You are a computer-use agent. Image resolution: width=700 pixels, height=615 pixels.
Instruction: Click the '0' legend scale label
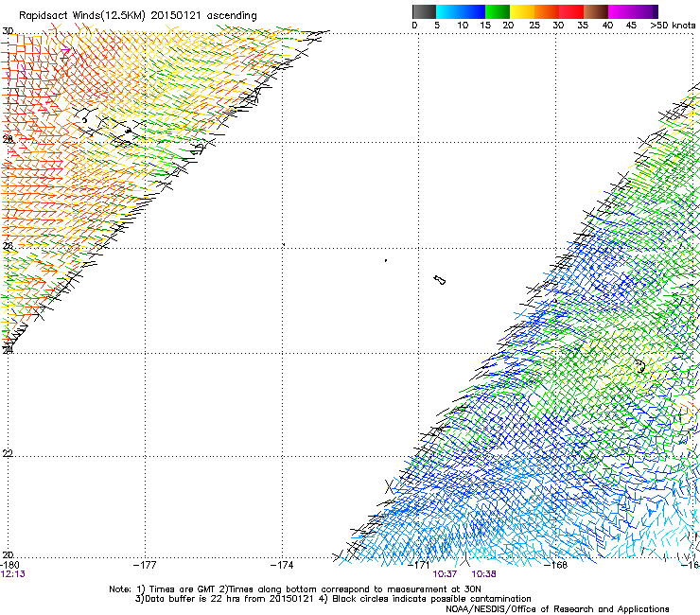414,26
